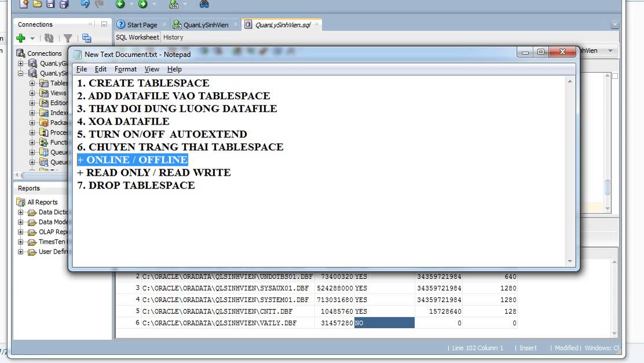Expand the Editions tree node
The image size is (644, 363).
[32, 103]
